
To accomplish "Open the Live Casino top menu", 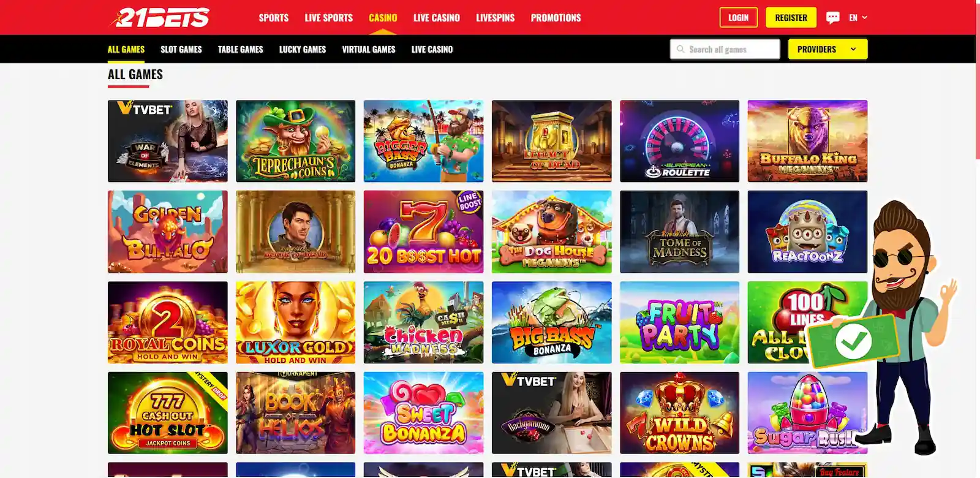I will (436, 18).
